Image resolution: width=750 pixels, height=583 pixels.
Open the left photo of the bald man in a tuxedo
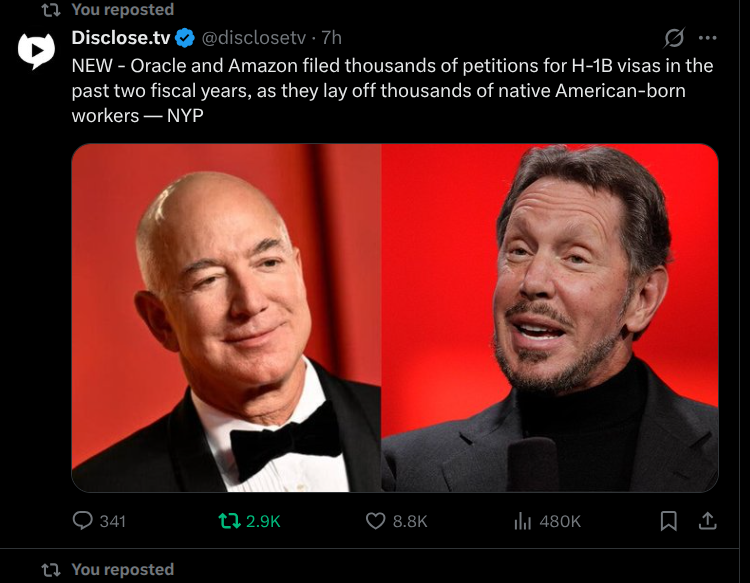[x=226, y=318]
